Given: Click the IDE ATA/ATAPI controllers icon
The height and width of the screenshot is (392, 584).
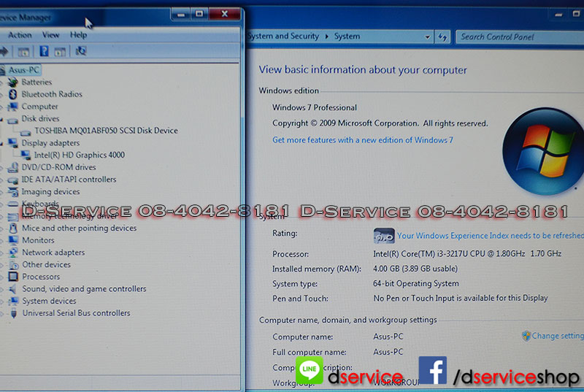Looking at the screenshot, I should (x=12, y=180).
